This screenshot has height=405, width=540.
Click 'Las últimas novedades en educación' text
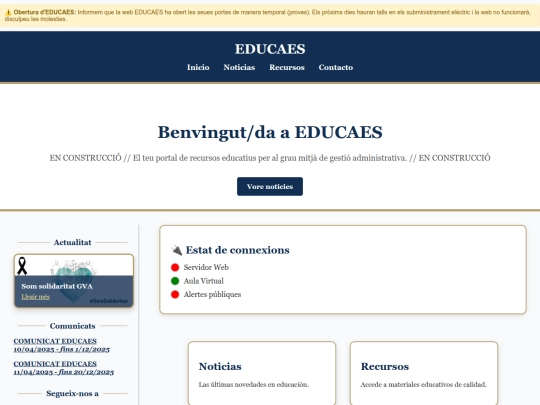[x=253, y=384]
